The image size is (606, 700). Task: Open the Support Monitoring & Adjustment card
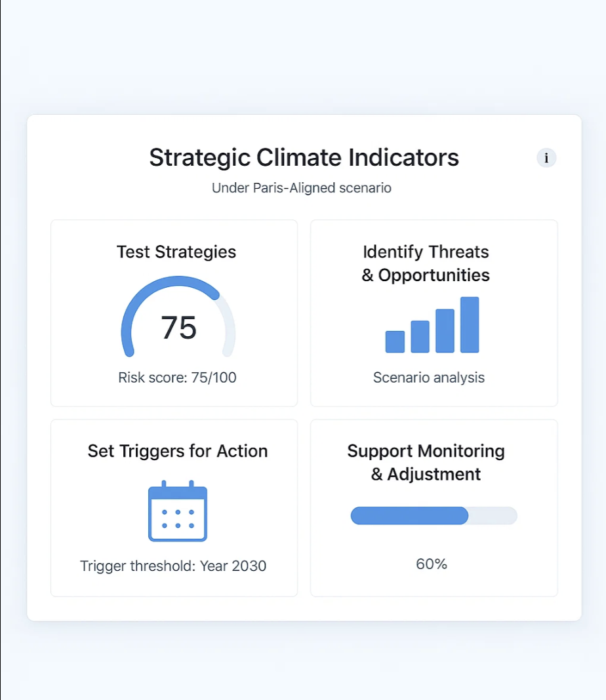click(434, 507)
